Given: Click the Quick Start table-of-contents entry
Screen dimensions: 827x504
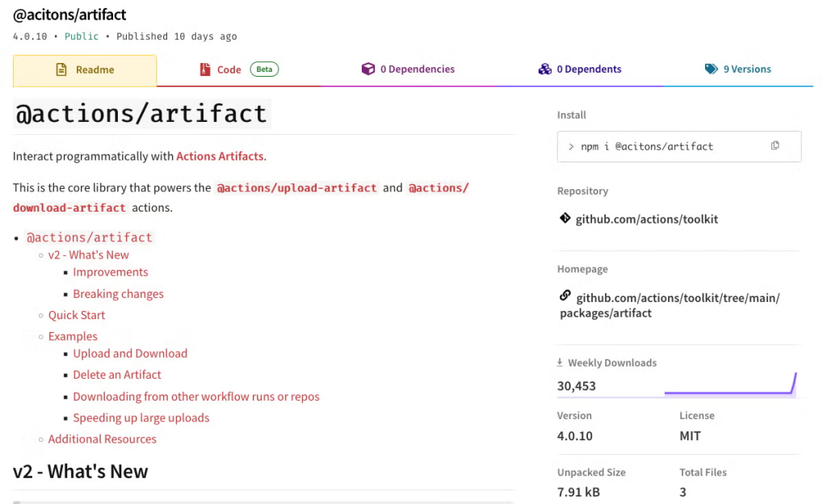Looking at the screenshot, I should pos(76,314).
